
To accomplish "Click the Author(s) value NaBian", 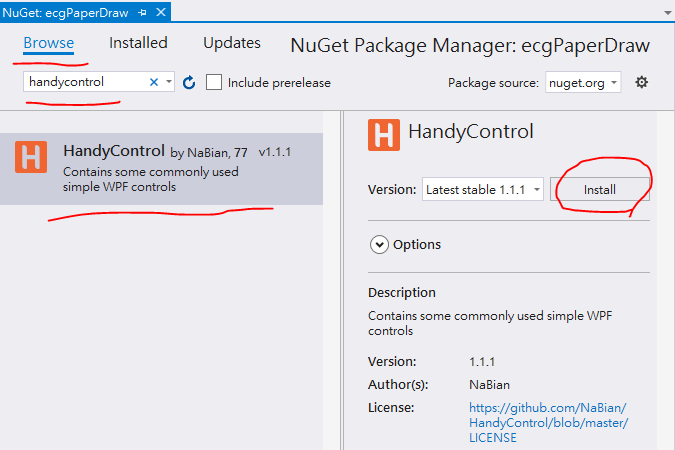I will [x=489, y=385].
